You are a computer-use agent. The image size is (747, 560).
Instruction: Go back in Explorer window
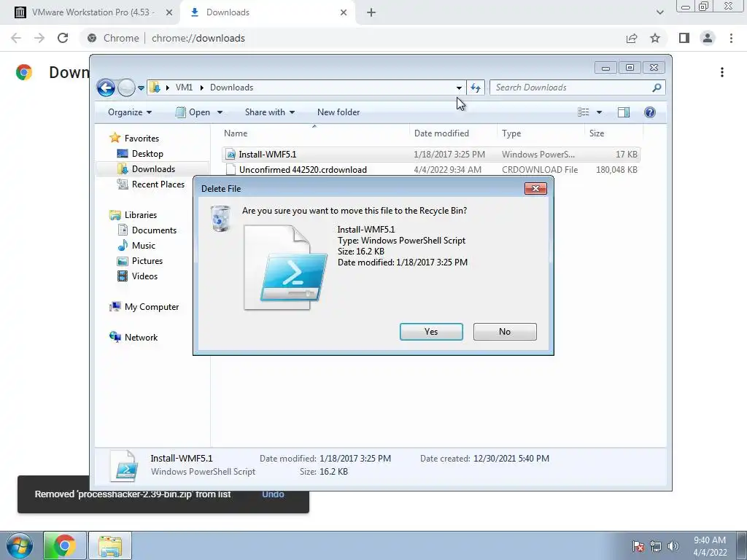pos(106,87)
